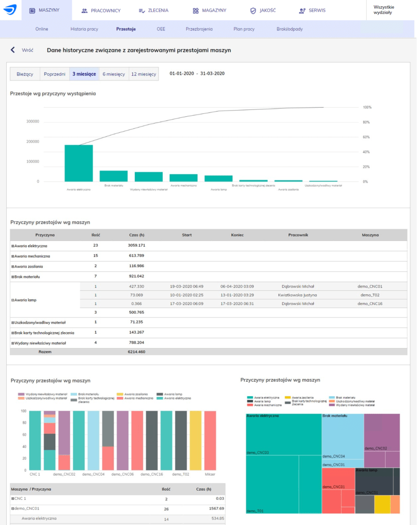Screen dimensions: 420x525
Task: Open the OEE tab
Action: [161, 29]
